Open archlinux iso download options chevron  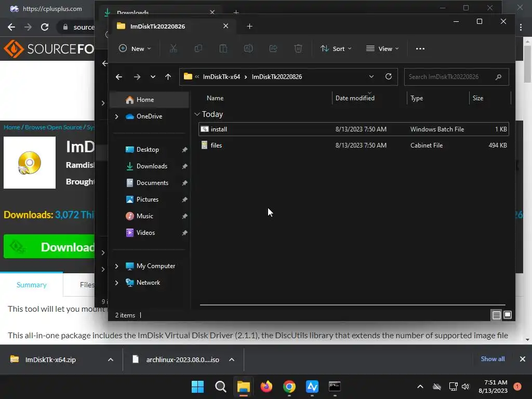[232, 360]
